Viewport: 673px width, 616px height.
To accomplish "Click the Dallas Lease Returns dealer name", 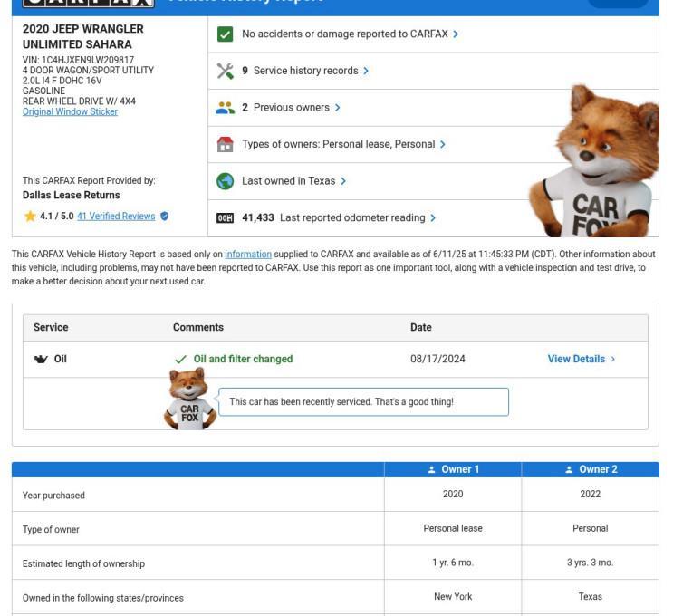I will coord(72,196).
